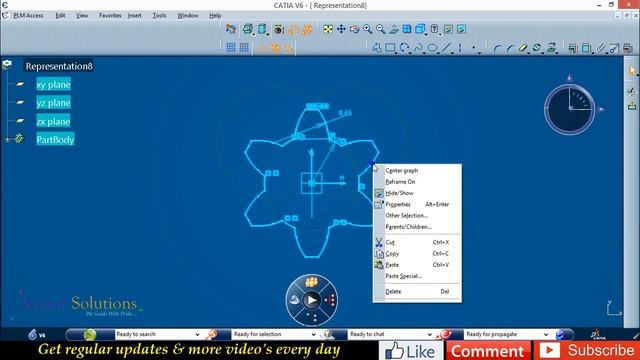Click the Select arrow in right toolbar
640x360 pixels.
click(x=633, y=71)
